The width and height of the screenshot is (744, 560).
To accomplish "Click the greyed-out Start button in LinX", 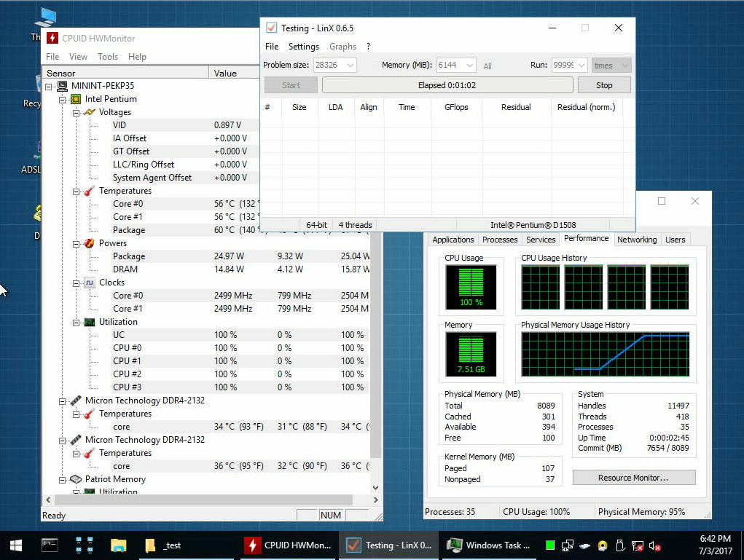I will pyautogui.click(x=291, y=85).
